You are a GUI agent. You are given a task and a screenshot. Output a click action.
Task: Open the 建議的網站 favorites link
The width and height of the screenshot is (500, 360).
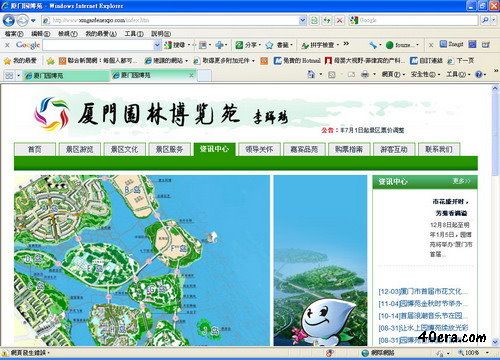pos(166,61)
